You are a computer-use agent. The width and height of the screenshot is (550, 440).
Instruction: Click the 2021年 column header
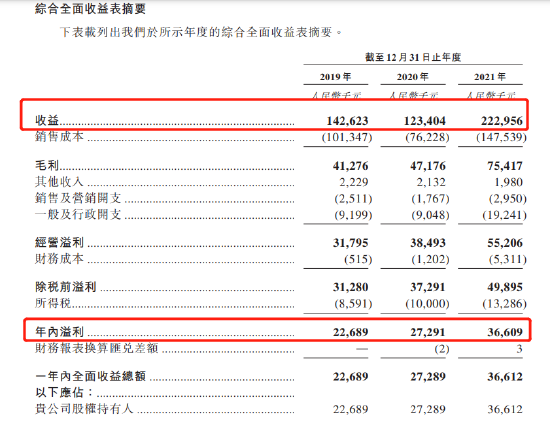pos(490,76)
